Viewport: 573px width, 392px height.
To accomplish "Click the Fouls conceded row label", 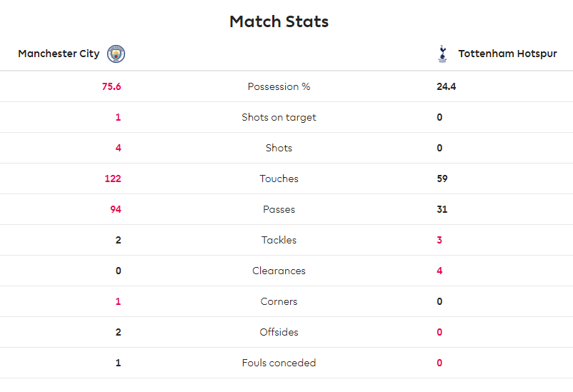I will (279, 363).
